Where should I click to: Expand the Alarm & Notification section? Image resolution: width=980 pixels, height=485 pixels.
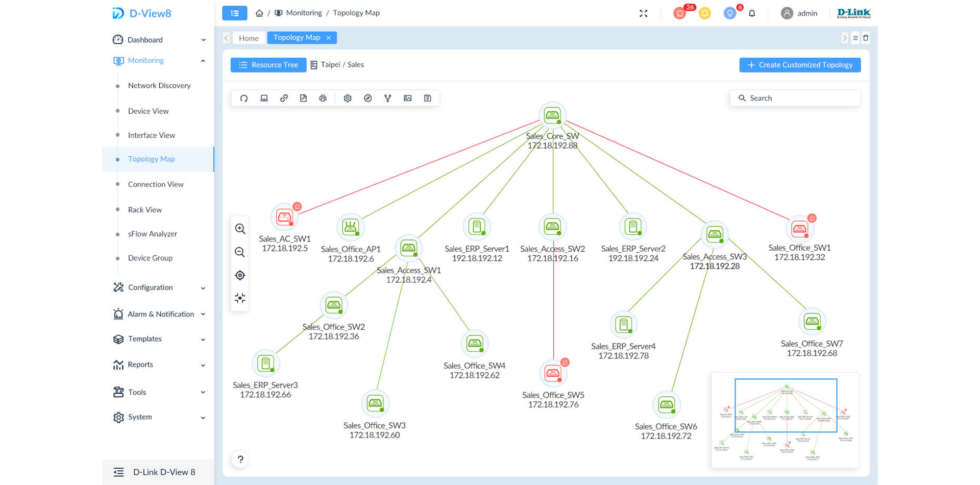[x=159, y=314]
